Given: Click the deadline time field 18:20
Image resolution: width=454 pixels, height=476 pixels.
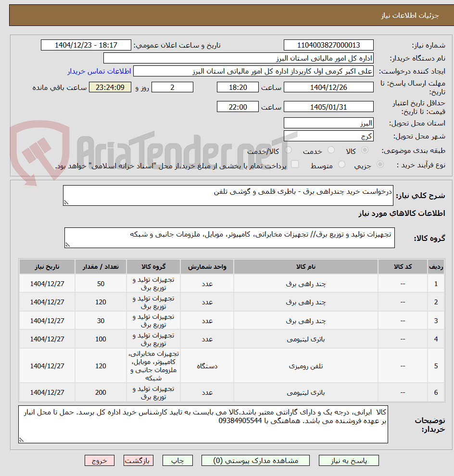Looking at the screenshot, I should click(238, 88).
